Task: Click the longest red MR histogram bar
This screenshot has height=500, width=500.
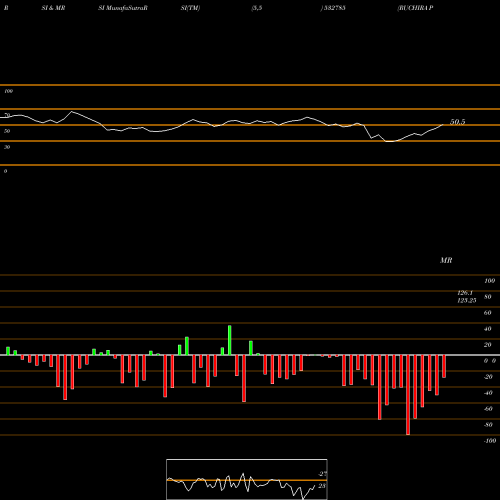Action: [408, 395]
